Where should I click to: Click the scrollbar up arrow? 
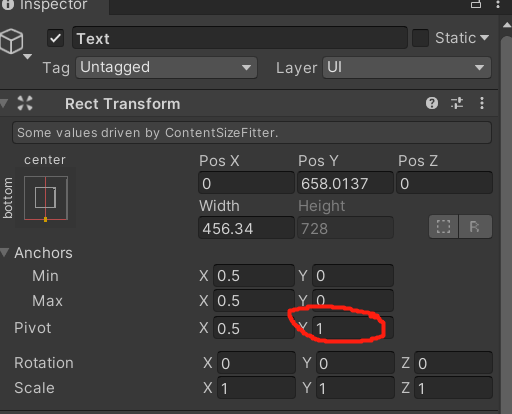click(507, 25)
